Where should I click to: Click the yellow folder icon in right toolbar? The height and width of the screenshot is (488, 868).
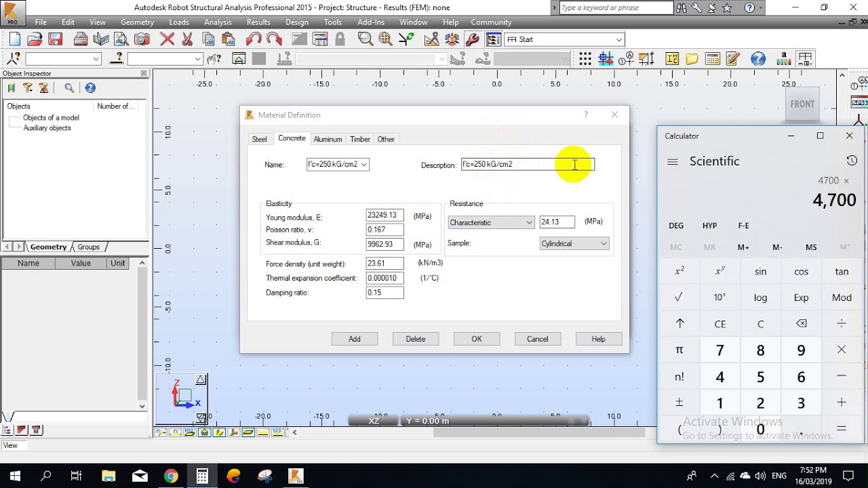(x=692, y=59)
